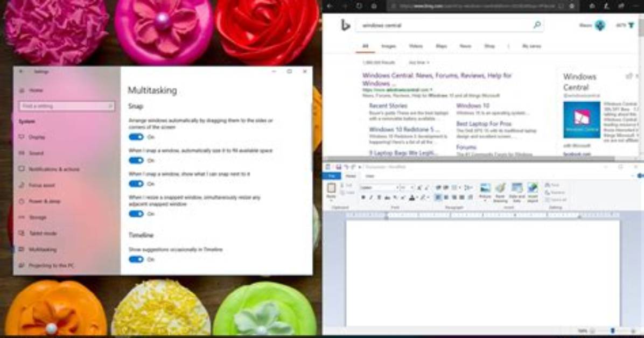Open the Windows 10 sublink on Bing
Image resolution: width=644 pixels, height=338 pixels.
click(x=473, y=106)
